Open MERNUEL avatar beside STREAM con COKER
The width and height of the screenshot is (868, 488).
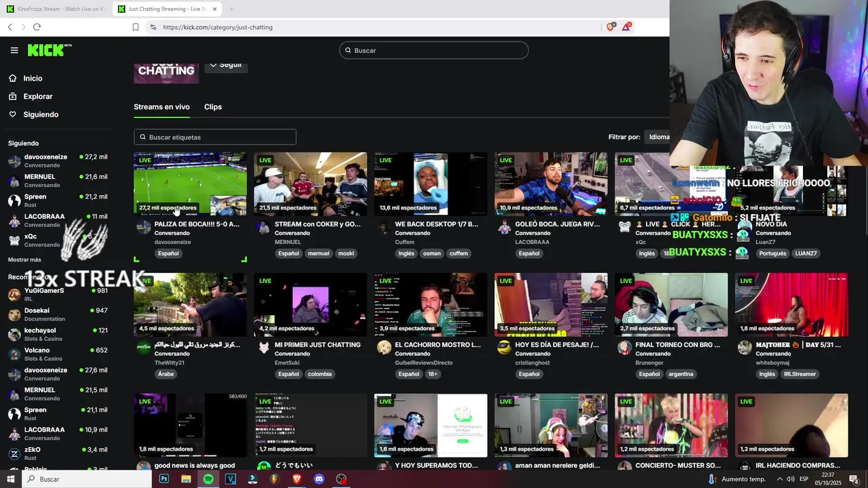coord(264,227)
